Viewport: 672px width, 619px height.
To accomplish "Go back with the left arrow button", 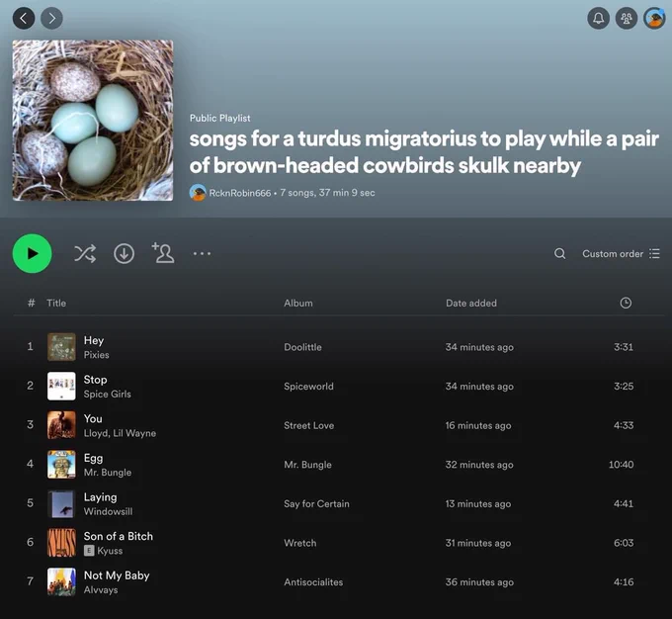I will click(24, 18).
